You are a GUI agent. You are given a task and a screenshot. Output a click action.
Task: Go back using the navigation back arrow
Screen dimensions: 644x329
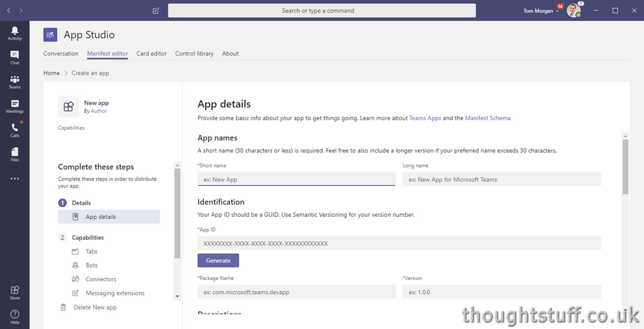[7, 11]
